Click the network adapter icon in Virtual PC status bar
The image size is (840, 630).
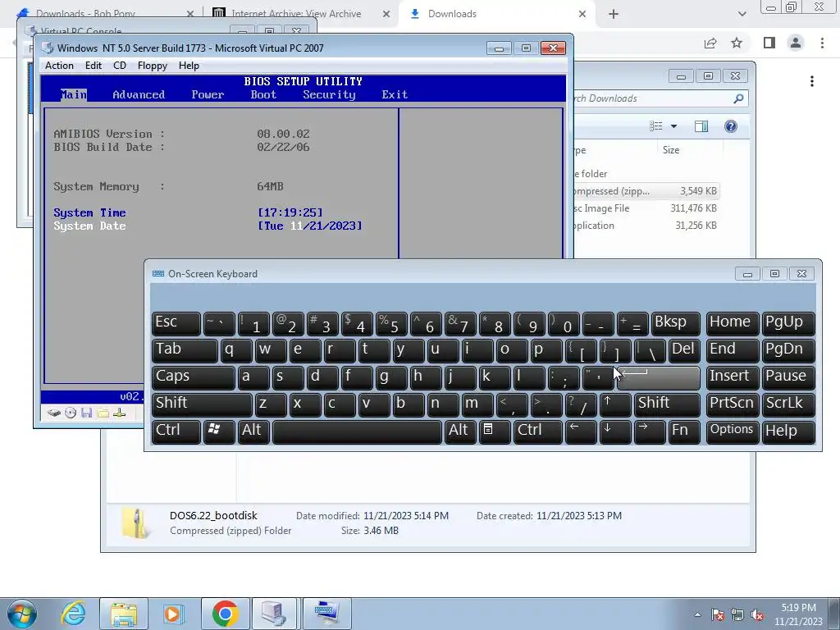coord(120,413)
